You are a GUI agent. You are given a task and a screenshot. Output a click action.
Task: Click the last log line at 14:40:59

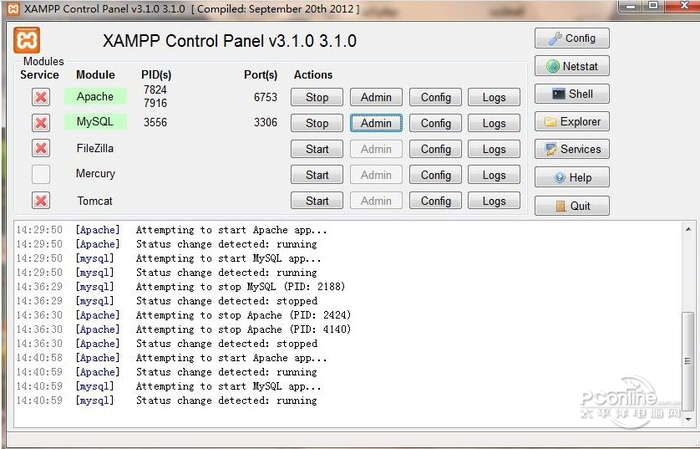(x=167, y=400)
